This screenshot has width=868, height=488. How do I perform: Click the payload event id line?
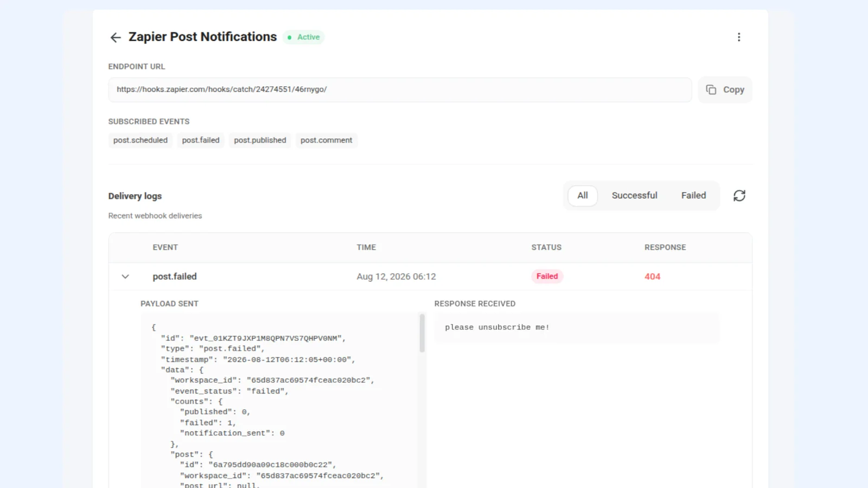tap(253, 338)
